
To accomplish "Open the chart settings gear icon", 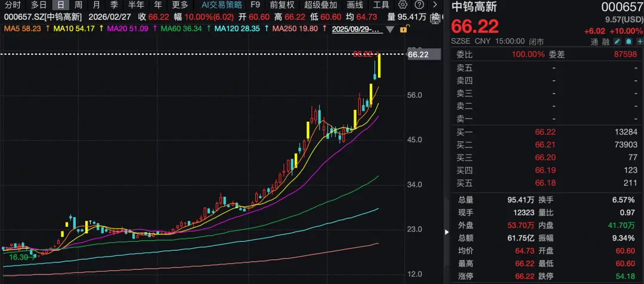I will point(402,5).
